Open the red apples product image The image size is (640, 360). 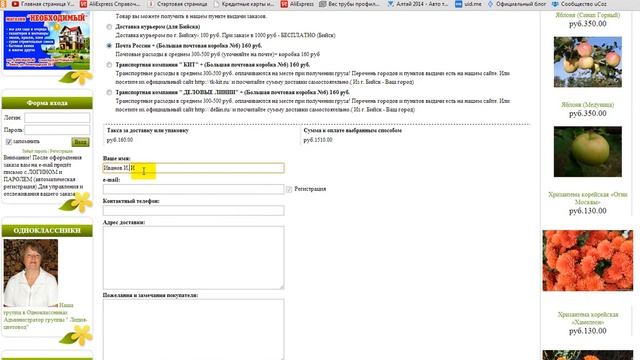click(x=588, y=62)
